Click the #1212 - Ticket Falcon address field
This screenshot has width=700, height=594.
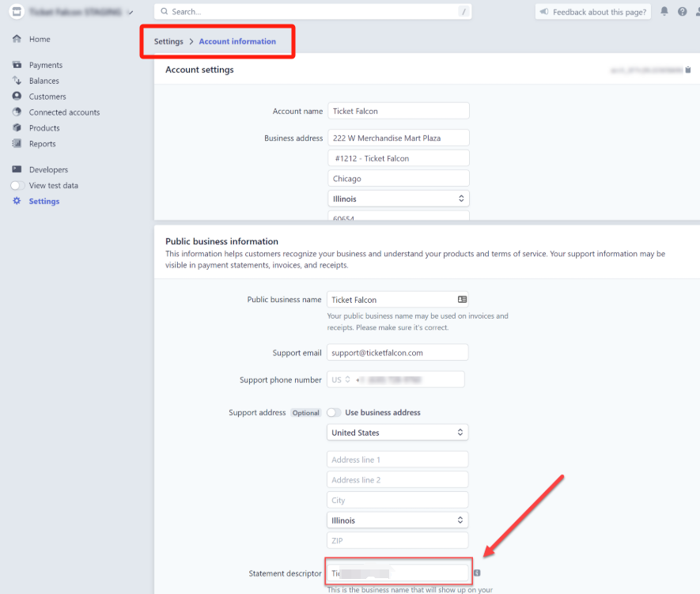tap(398, 158)
